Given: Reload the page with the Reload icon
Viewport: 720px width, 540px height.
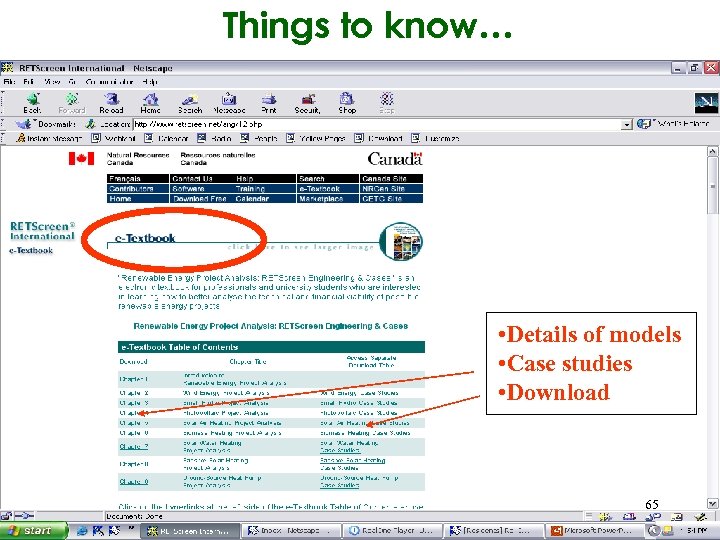Looking at the screenshot, I should (111, 102).
